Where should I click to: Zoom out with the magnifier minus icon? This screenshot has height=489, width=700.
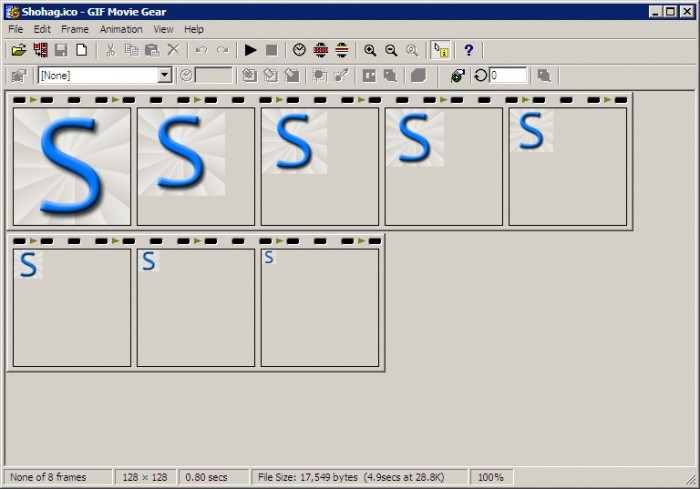coord(391,50)
